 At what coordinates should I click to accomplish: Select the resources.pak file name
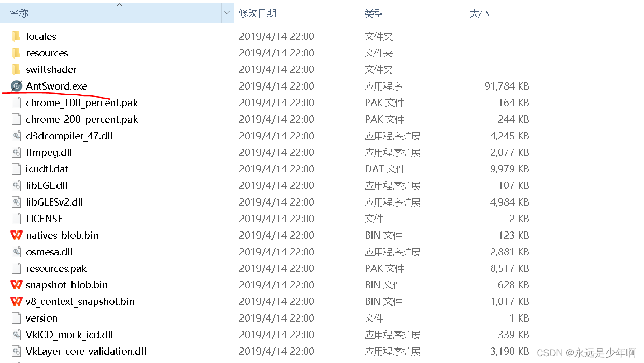(56, 268)
